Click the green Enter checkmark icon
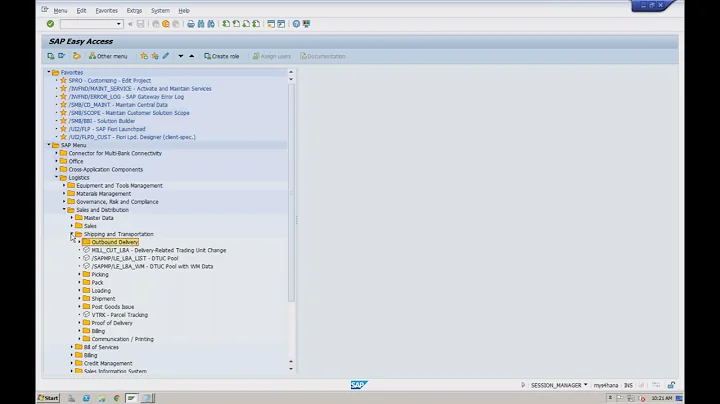This screenshot has width=720, height=404. point(50,24)
